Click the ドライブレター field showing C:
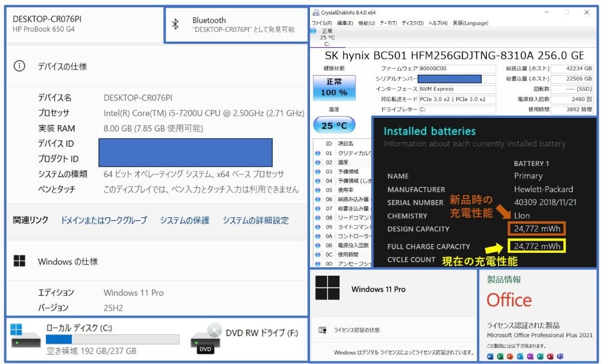The image size is (601, 364). (x=457, y=109)
